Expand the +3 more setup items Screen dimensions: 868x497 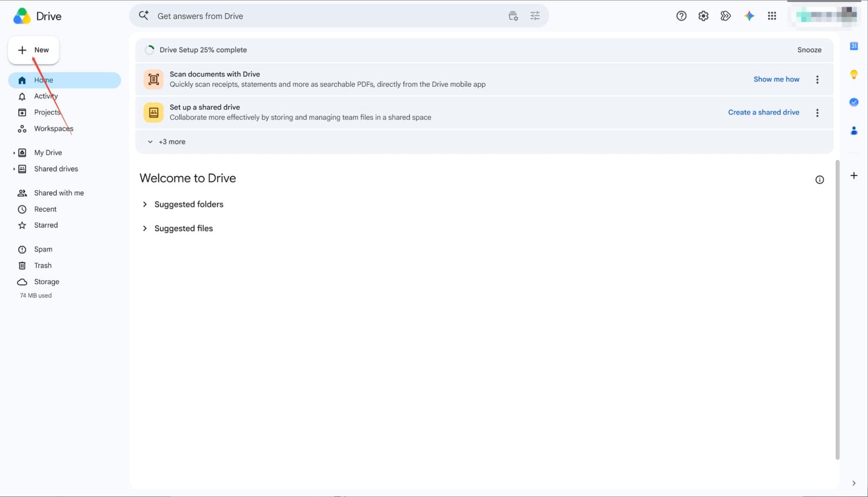click(167, 142)
